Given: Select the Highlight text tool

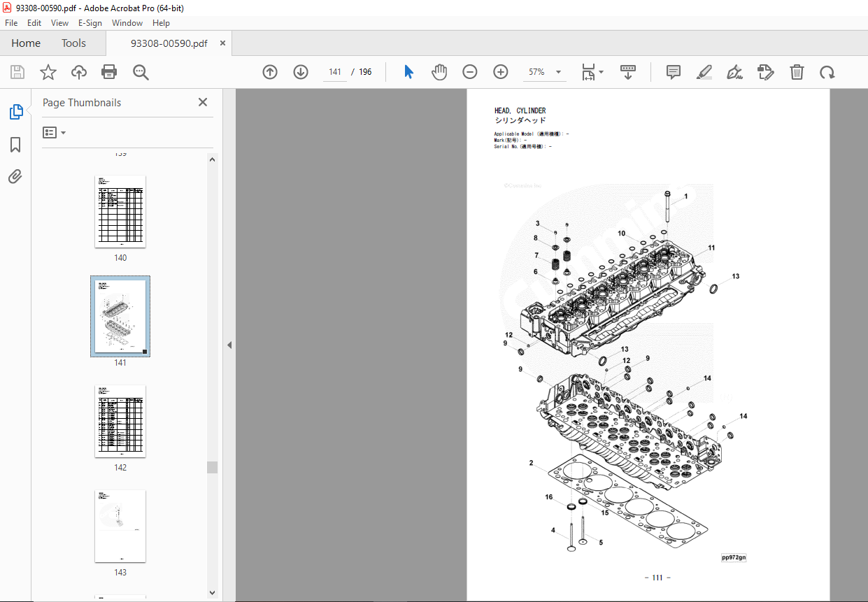Looking at the screenshot, I should click(704, 72).
